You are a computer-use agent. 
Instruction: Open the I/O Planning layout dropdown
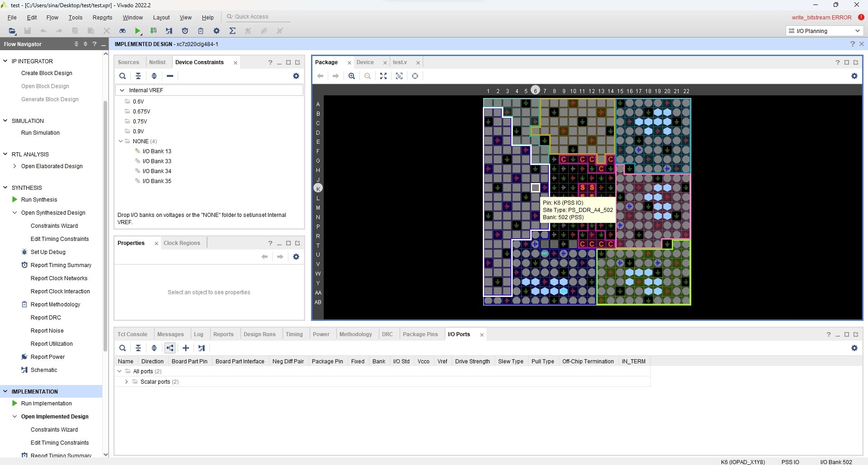pos(825,31)
